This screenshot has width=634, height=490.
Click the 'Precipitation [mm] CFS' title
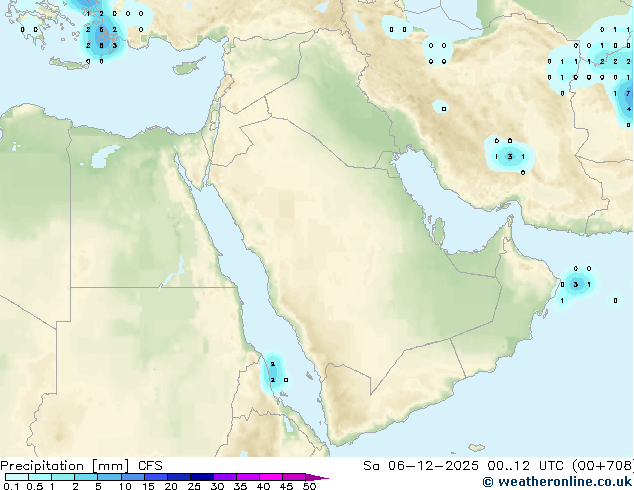[x=81, y=466]
